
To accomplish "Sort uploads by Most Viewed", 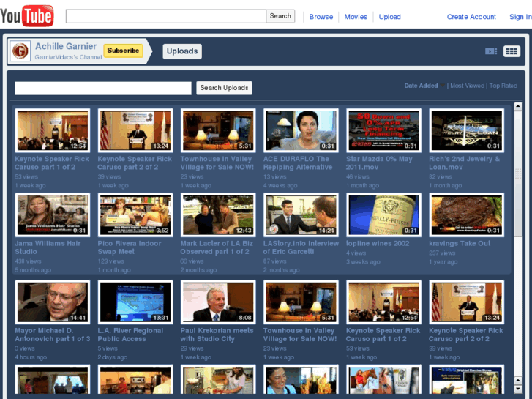I will click(467, 86).
